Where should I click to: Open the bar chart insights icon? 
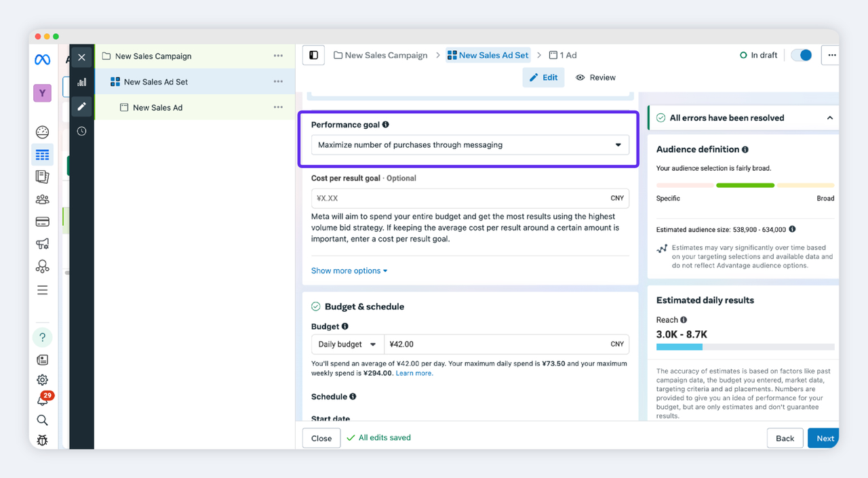coord(81,82)
